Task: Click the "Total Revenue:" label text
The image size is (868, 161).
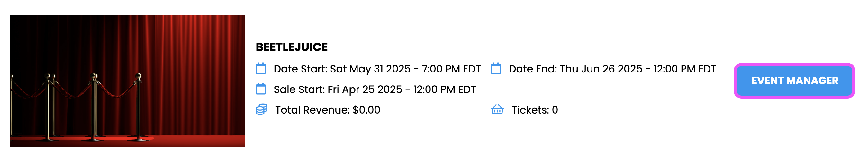Action: click(x=312, y=110)
